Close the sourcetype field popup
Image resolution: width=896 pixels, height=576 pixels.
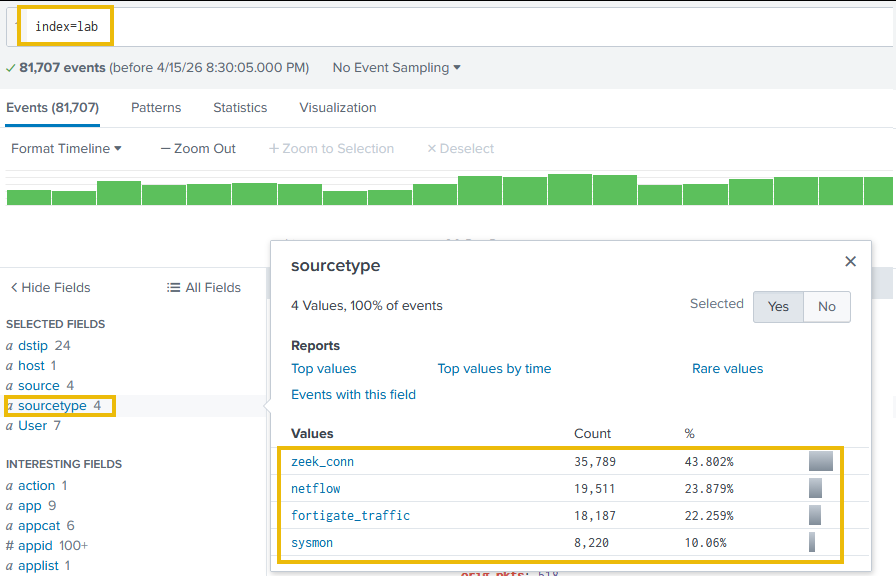tap(850, 261)
